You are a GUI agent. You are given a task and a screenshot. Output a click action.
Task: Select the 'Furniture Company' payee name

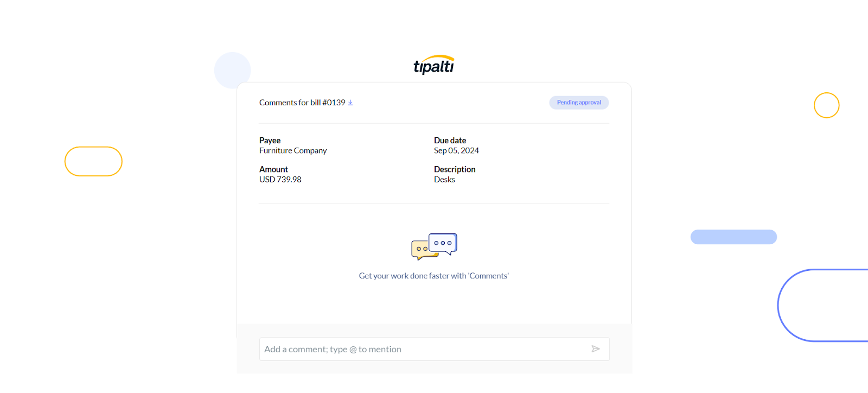coord(293,151)
